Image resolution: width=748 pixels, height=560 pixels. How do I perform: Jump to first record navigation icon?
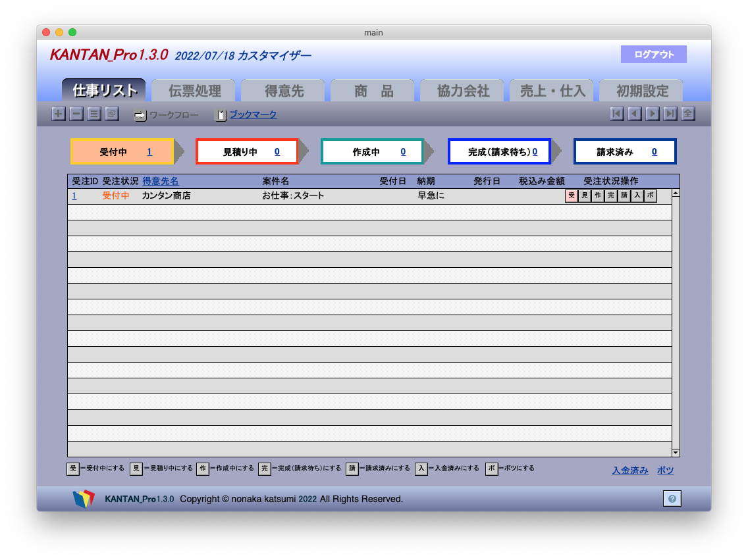[x=617, y=114]
